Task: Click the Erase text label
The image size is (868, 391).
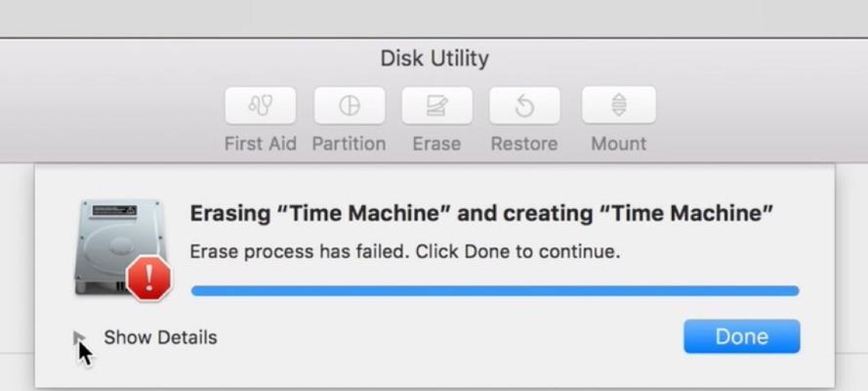Action: (x=436, y=144)
